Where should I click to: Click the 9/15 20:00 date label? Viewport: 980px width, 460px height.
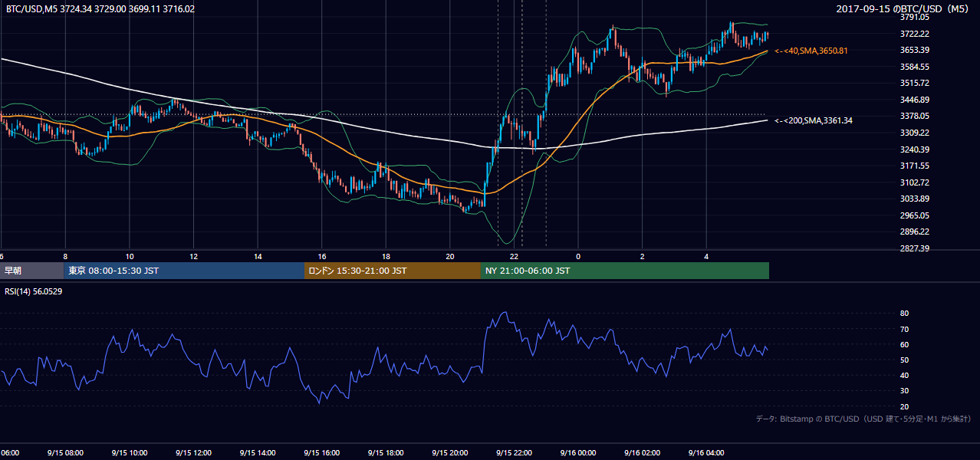449,453
